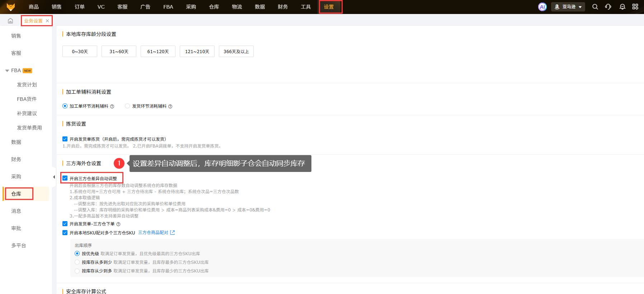Screen dimensions: 644x294
Task: Open the 客服 top menu
Action: pyautogui.click(x=123, y=7)
